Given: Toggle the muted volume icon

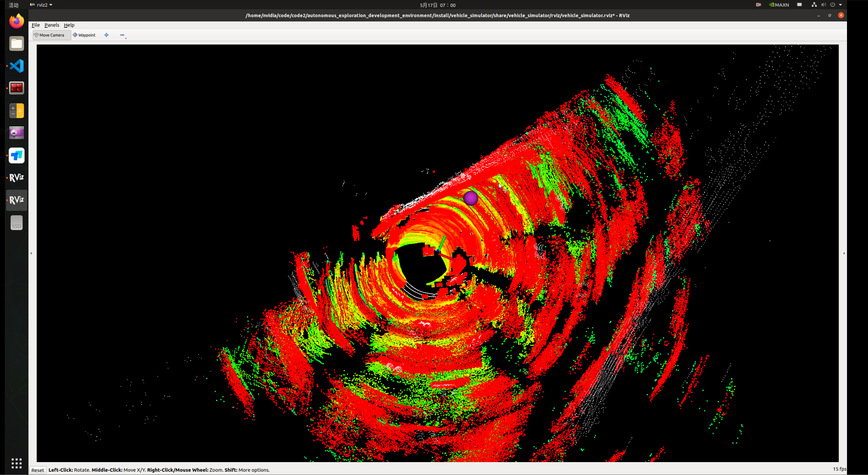Looking at the screenshot, I should pos(823,5).
